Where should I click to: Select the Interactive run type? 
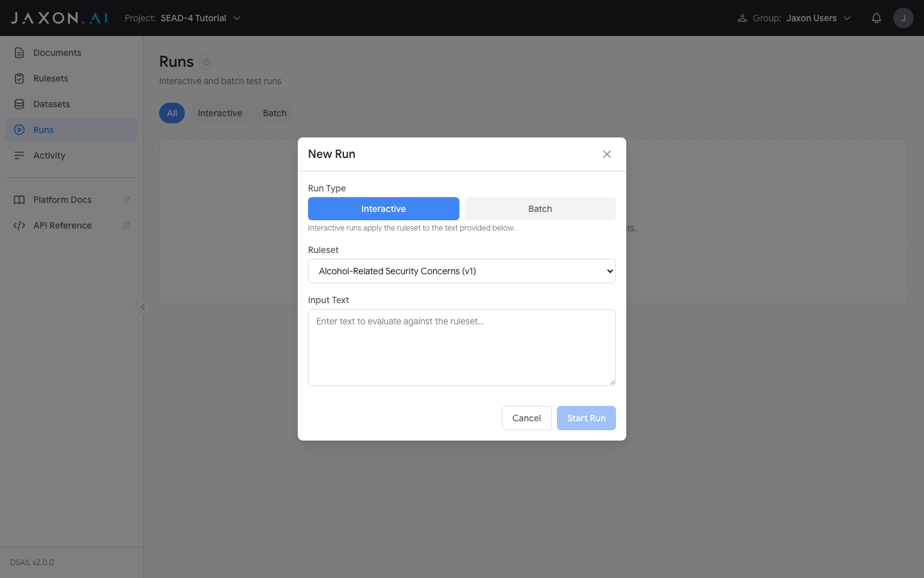click(x=383, y=208)
